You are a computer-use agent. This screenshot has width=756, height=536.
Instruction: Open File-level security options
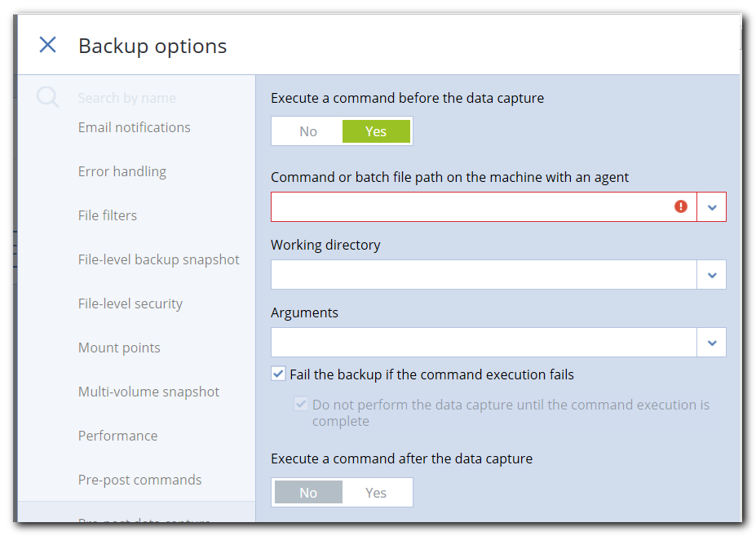coord(128,303)
